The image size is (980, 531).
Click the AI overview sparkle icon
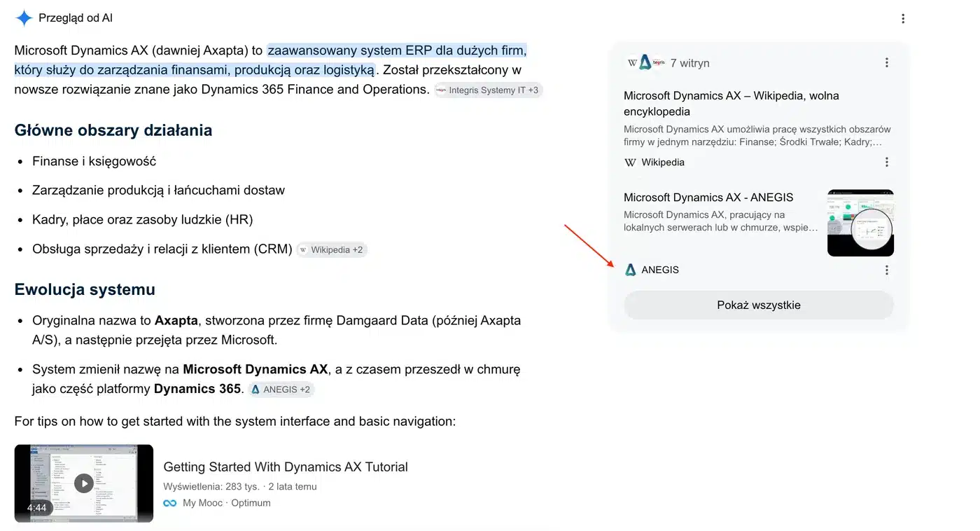pyautogui.click(x=24, y=18)
